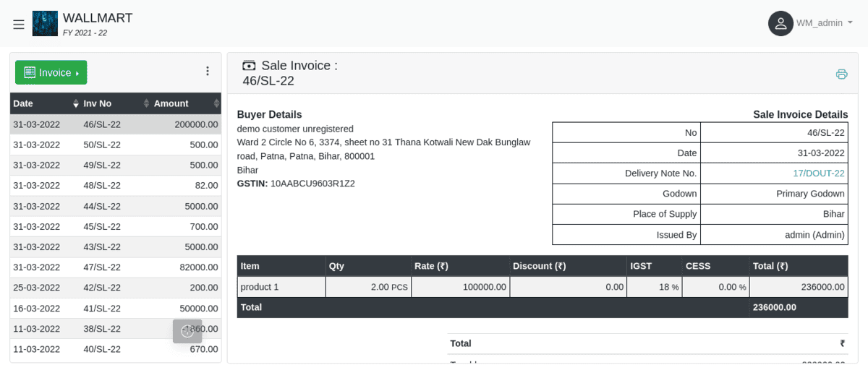Open the three-dot options menu

pos(208,71)
